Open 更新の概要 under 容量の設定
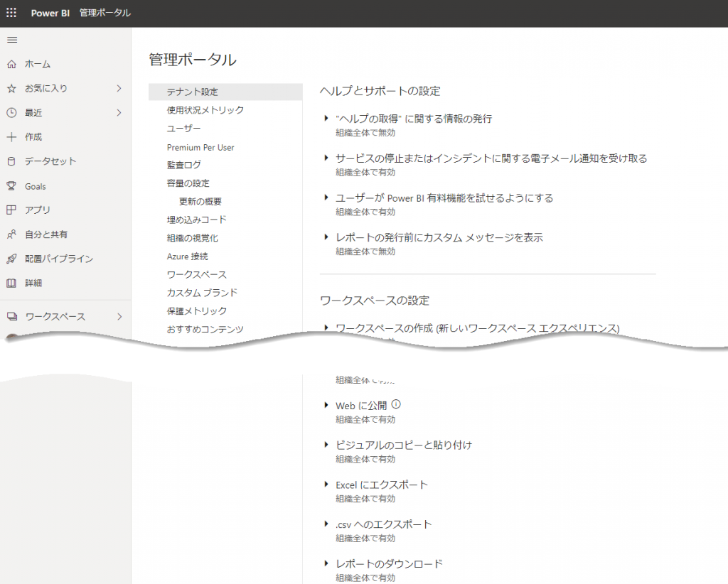This screenshot has height=584, width=728. (x=200, y=202)
